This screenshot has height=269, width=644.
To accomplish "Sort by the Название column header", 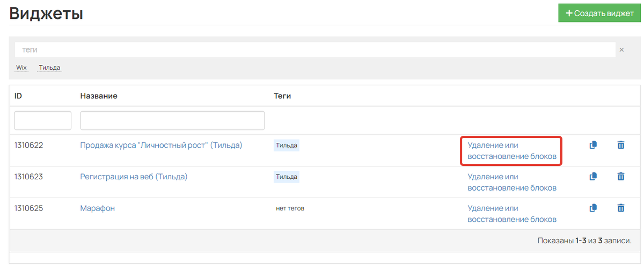I will tap(99, 96).
